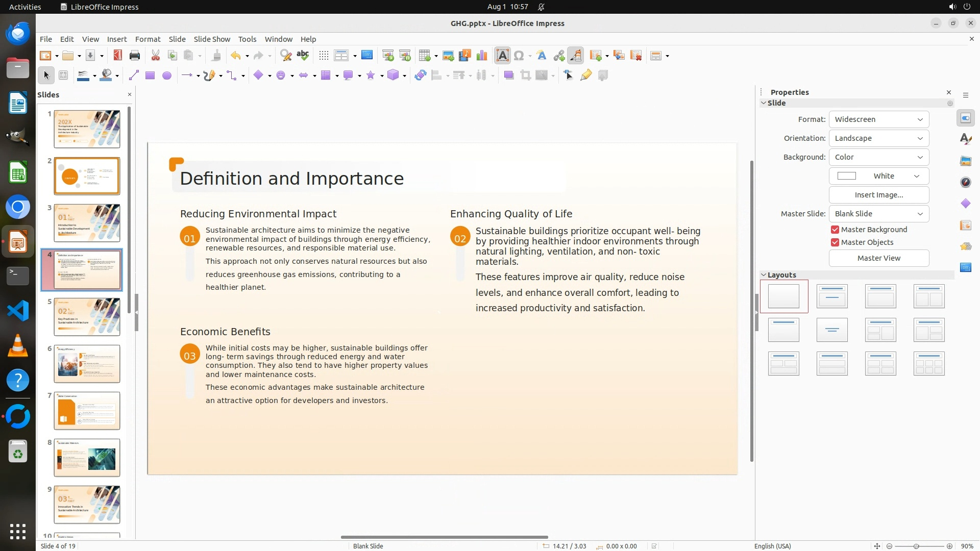
Task: Open the Master Slide dropdown
Action: coord(878,214)
